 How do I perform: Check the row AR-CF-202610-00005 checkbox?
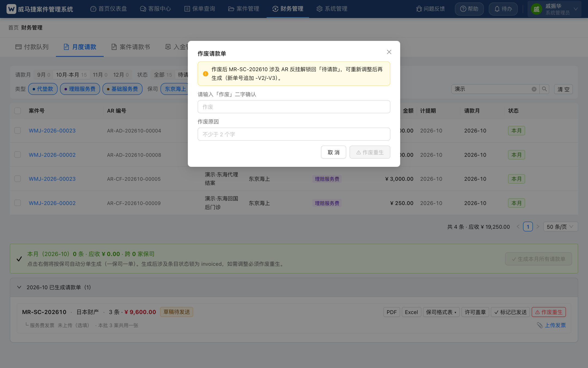(18, 179)
